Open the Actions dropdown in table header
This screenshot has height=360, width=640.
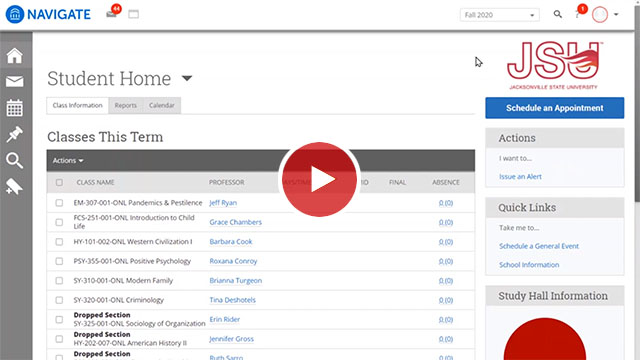(x=68, y=161)
